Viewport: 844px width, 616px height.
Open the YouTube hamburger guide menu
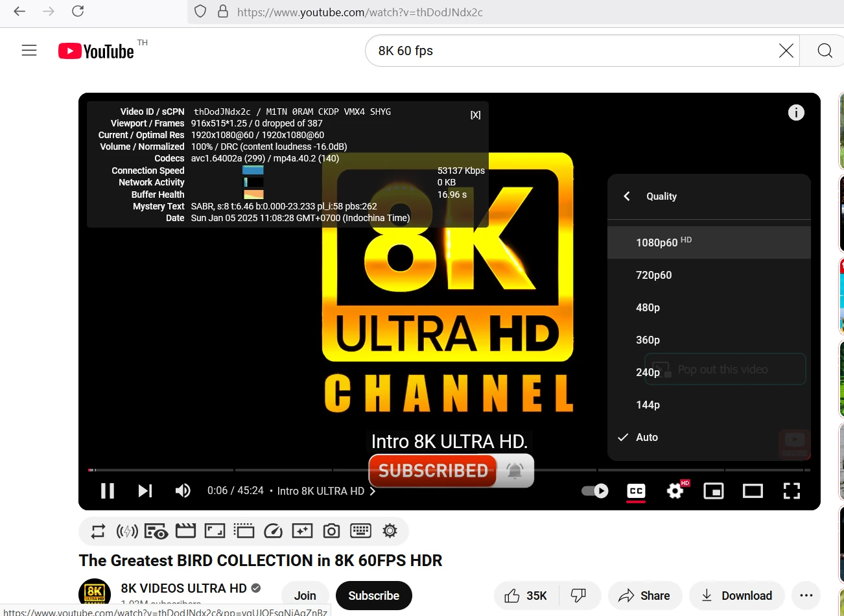29,50
